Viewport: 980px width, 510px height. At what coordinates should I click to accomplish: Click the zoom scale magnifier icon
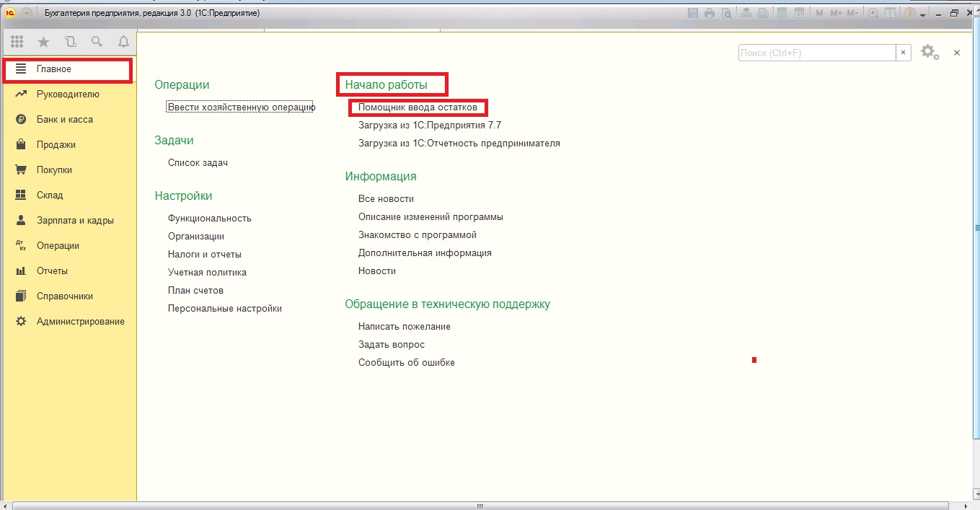click(x=873, y=13)
